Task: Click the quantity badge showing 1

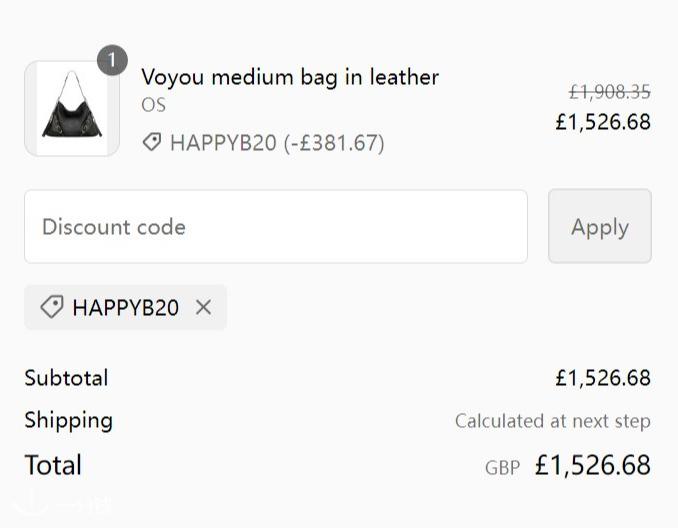Action: 112,60
